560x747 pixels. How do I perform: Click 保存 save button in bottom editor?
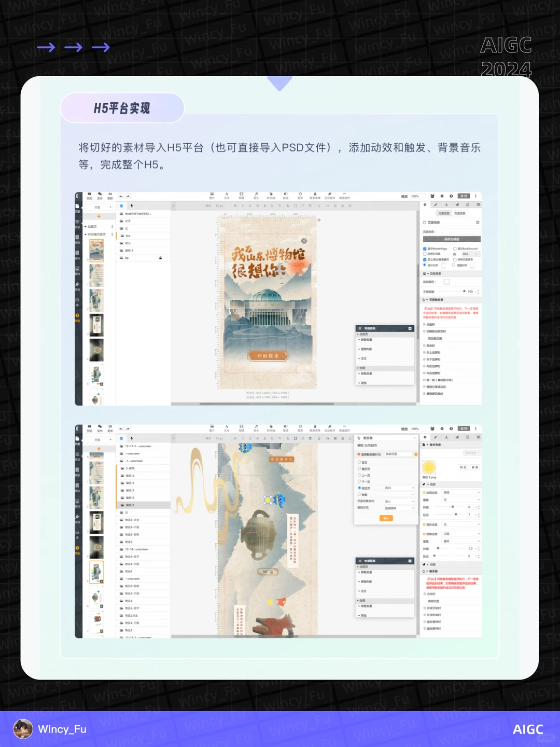464,428
